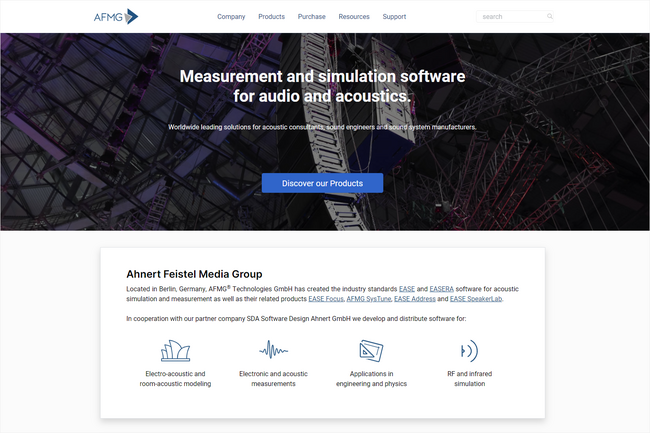Click Discover our Products button
This screenshot has width=650, height=433.
click(x=322, y=183)
